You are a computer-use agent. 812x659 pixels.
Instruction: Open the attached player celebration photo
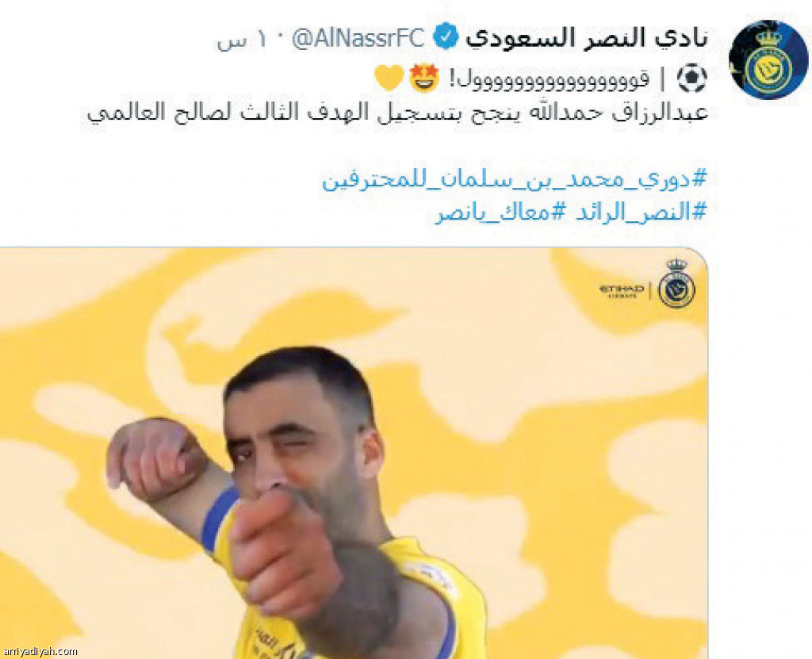(354, 454)
